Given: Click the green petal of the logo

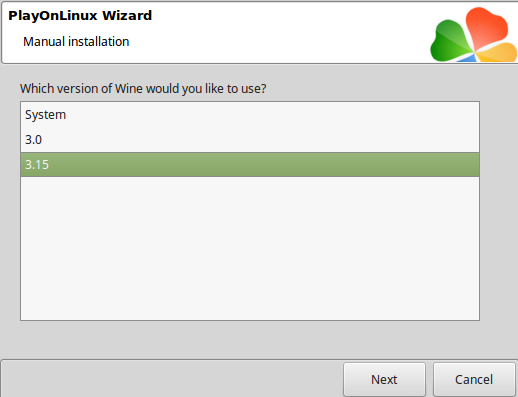Looking at the screenshot, I should [x=449, y=42].
